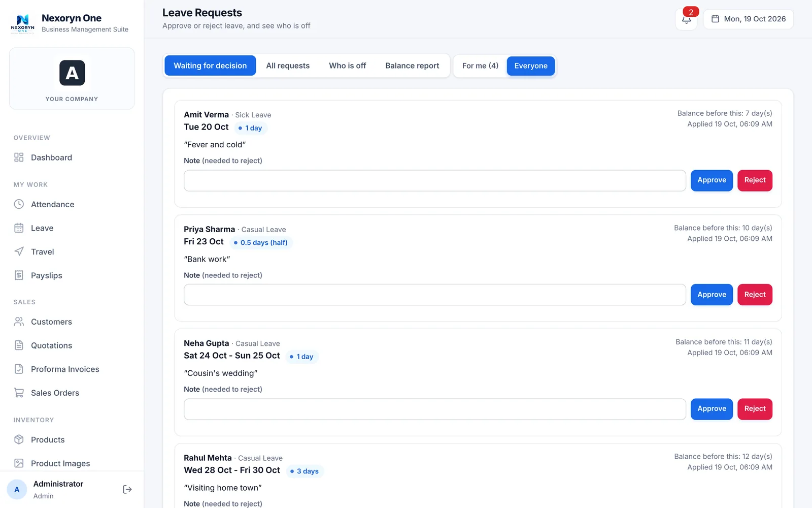Open the notifications bell icon
This screenshot has height=508, width=812.
coord(686,19)
